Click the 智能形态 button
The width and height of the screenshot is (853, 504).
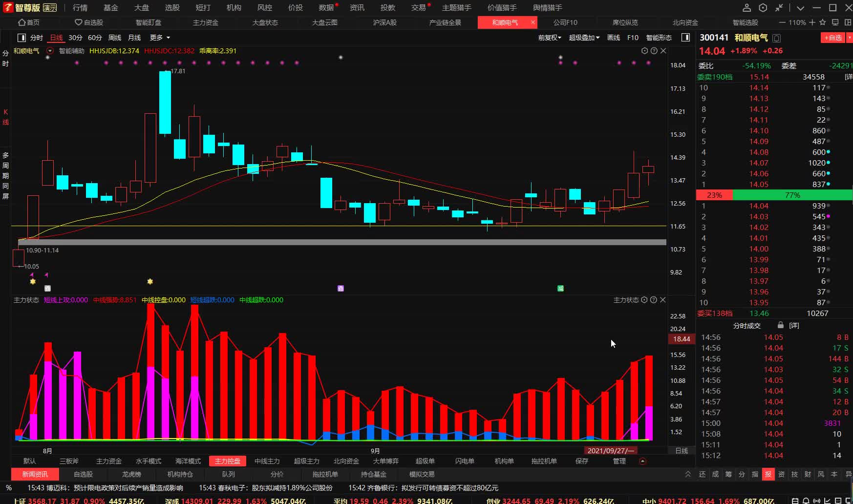(659, 38)
